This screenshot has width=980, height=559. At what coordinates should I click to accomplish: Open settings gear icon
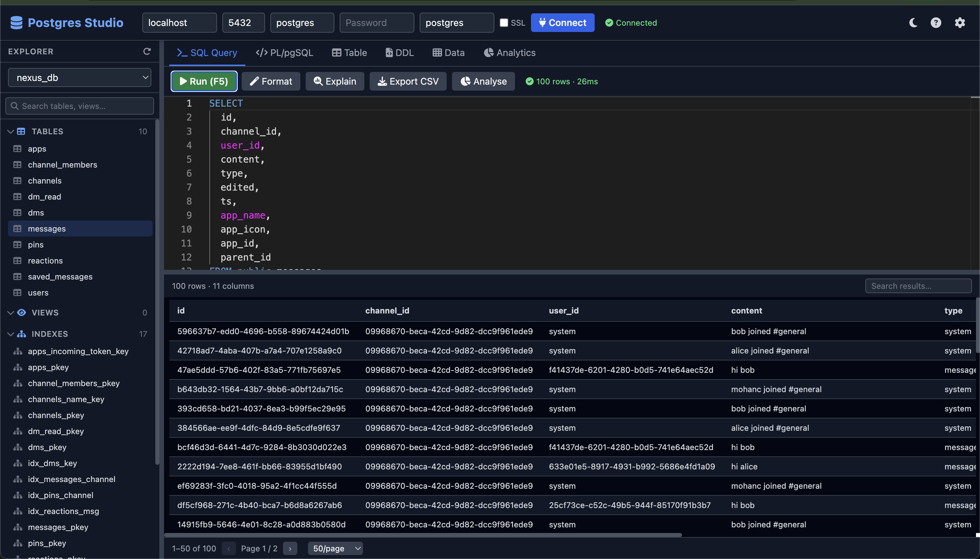point(960,23)
